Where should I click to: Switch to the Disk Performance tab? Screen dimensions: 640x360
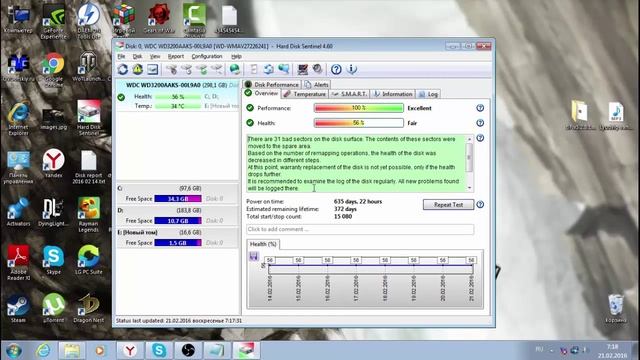tap(272, 84)
